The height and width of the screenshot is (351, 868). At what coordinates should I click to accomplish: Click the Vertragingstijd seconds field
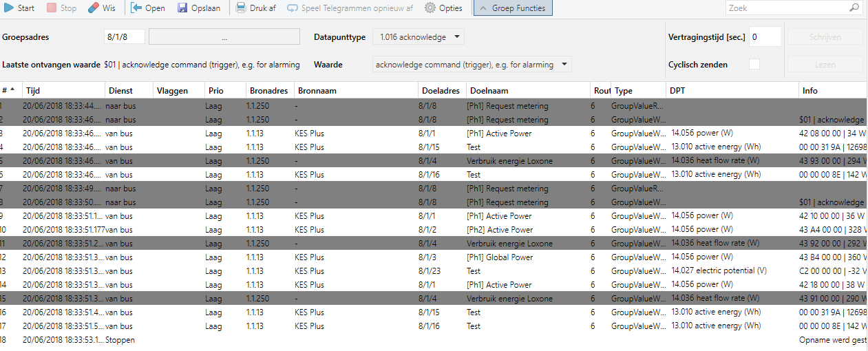pos(764,36)
